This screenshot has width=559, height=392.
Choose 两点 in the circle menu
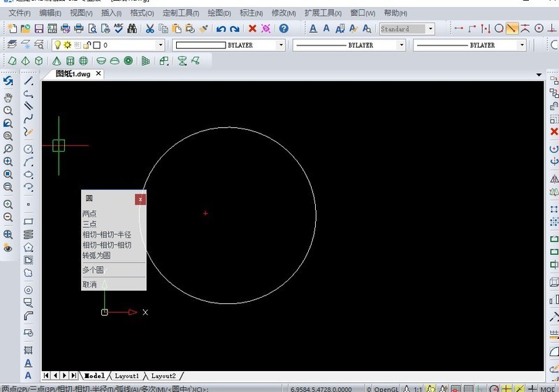click(x=89, y=214)
